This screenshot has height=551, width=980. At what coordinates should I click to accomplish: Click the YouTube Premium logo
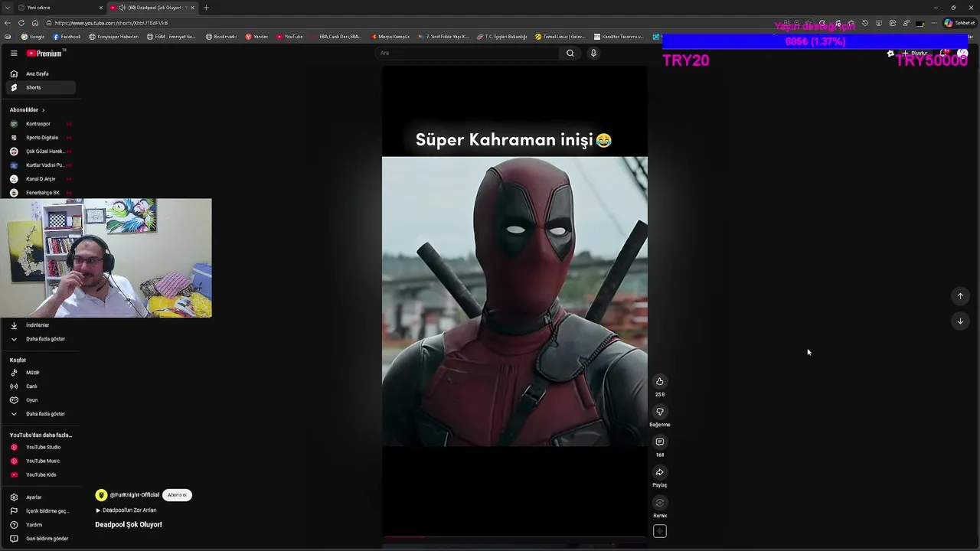(x=44, y=54)
